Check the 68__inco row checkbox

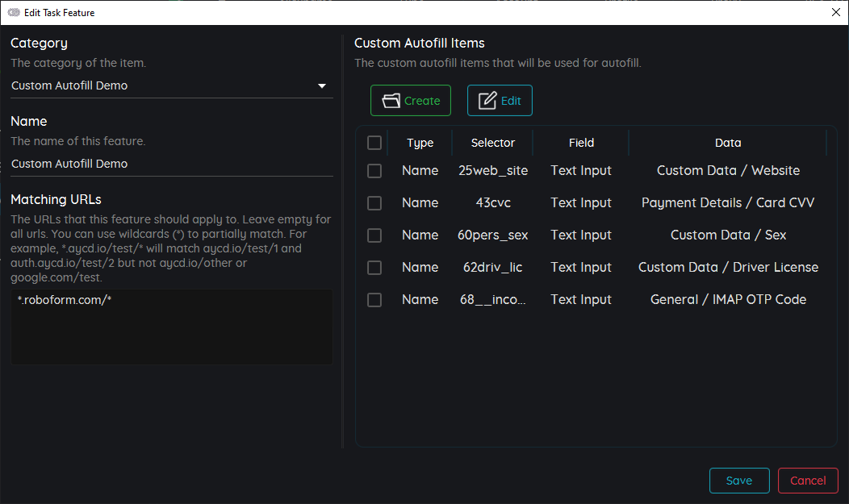point(374,299)
